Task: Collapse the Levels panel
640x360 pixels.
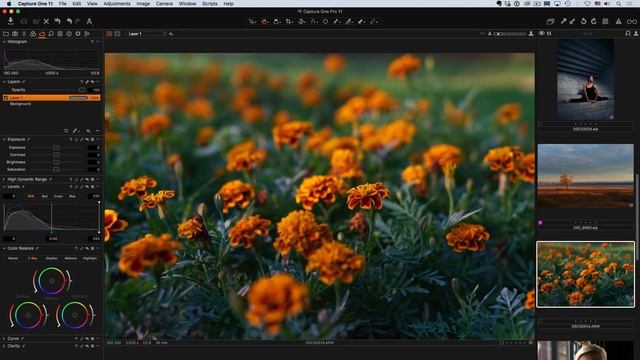Action: click(x=4, y=187)
